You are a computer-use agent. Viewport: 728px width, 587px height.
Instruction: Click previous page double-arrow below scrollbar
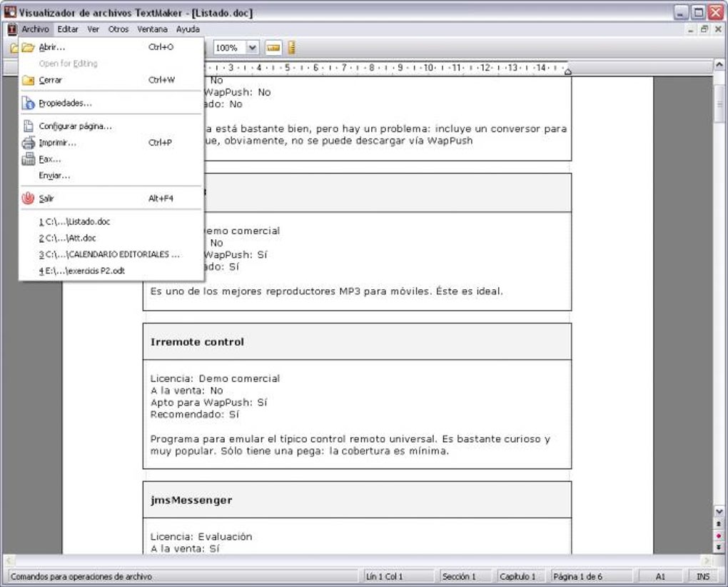719,524
